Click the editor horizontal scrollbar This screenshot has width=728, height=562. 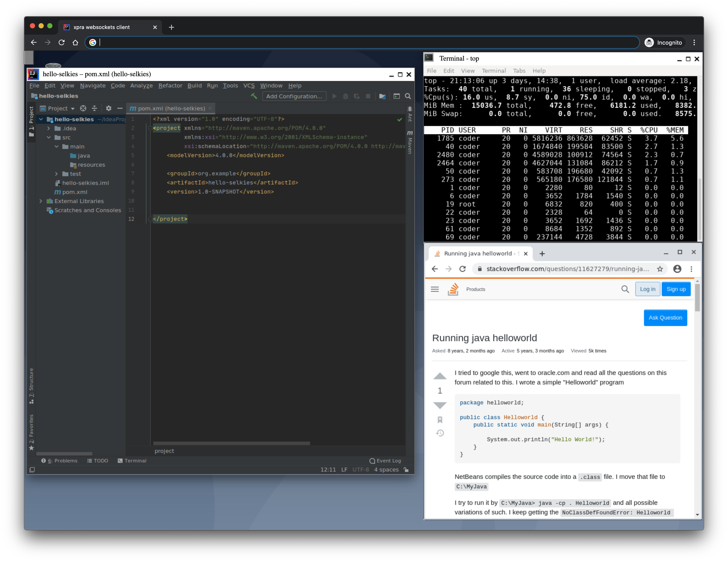pos(231,443)
